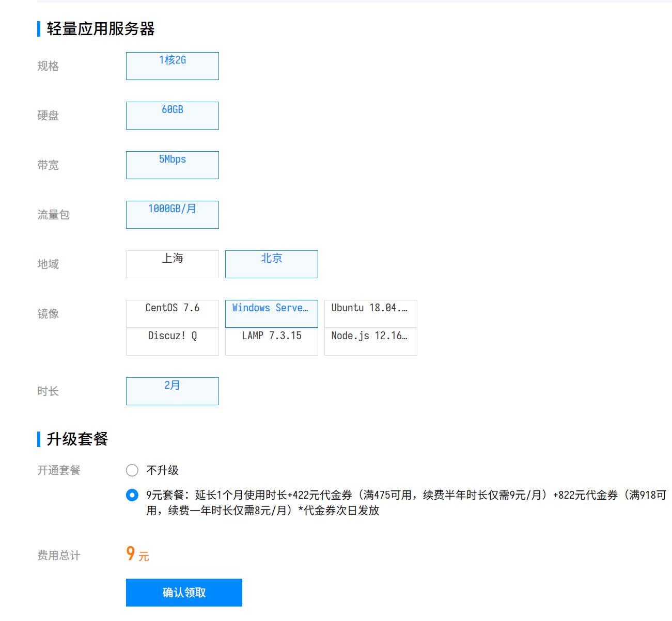This screenshot has height=621, width=672.
Task: Select the 2月 duration option
Action: click(172, 391)
